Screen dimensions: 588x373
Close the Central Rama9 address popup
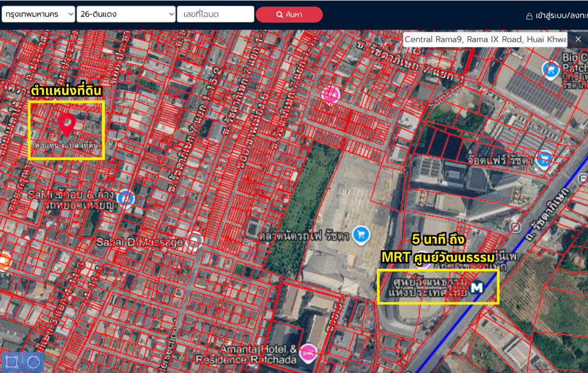pos(578,39)
